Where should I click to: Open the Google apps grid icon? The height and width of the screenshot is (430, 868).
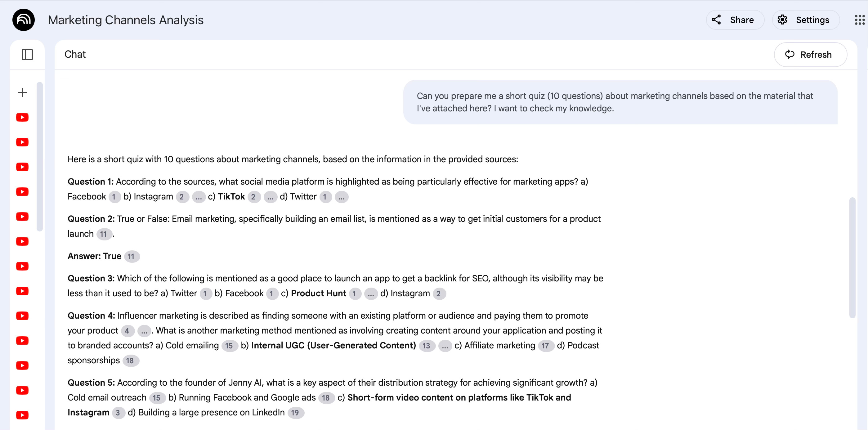(860, 20)
